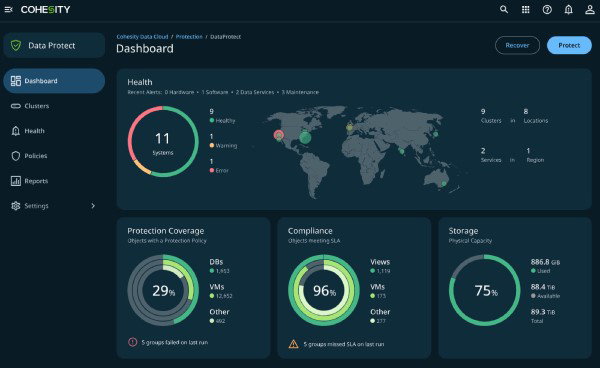
Task: Click Other legend in Protection Coverage
Action: point(219,316)
